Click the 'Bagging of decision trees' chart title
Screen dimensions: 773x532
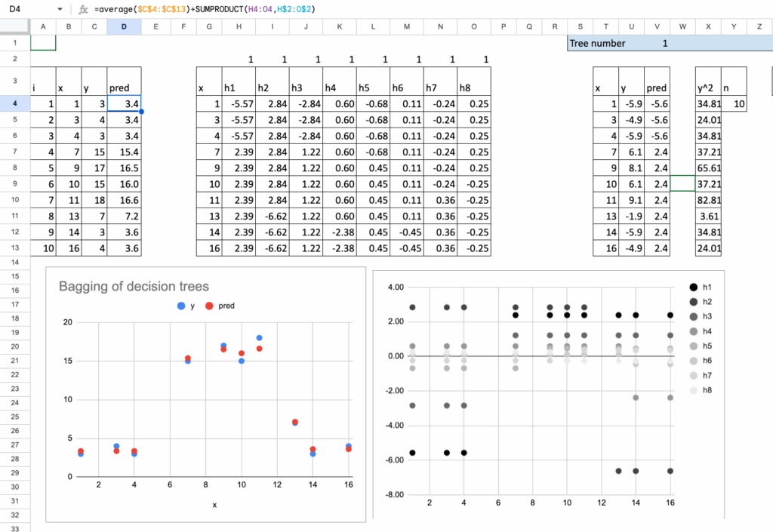134,286
